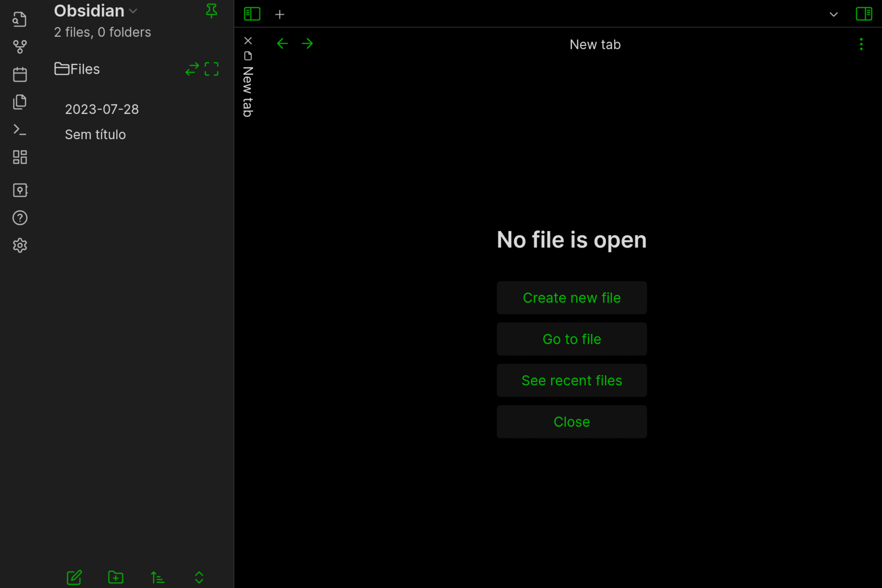Open the search document icon at the top

tap(19, 19)
